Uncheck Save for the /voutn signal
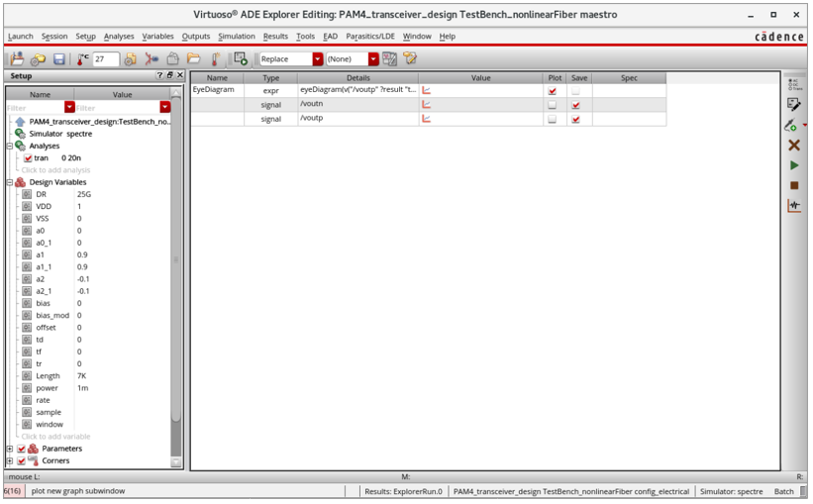 coord(575,105)
